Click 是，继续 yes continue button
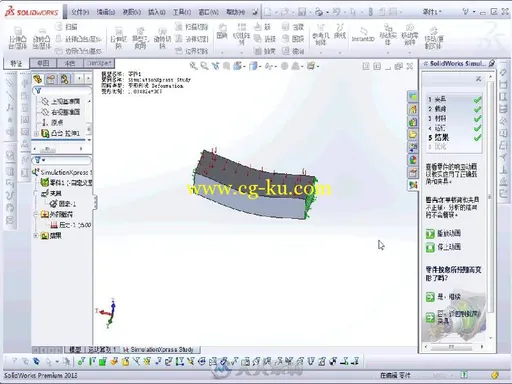Viewport: 512px width, 384px height. point(443,296)
